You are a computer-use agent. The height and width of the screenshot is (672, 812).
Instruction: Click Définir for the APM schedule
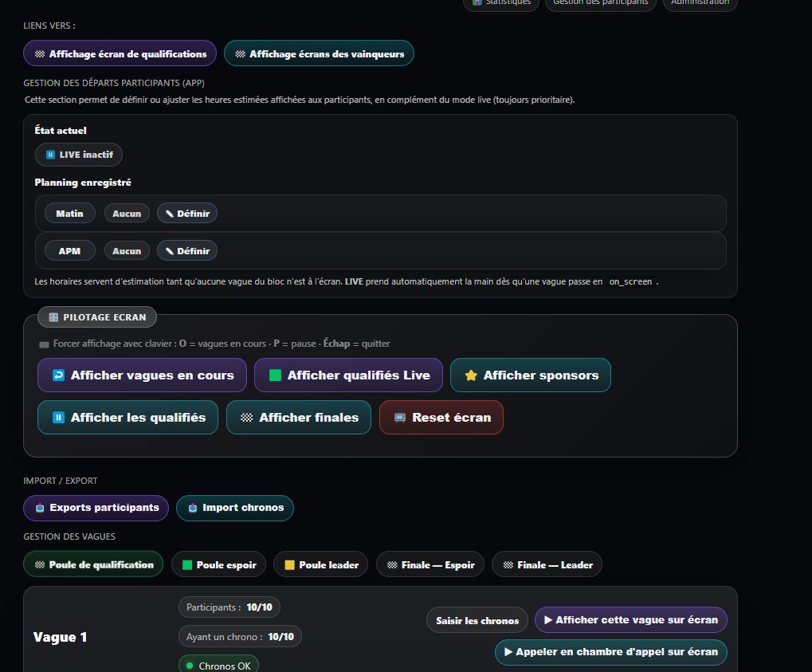pos(187,251)
